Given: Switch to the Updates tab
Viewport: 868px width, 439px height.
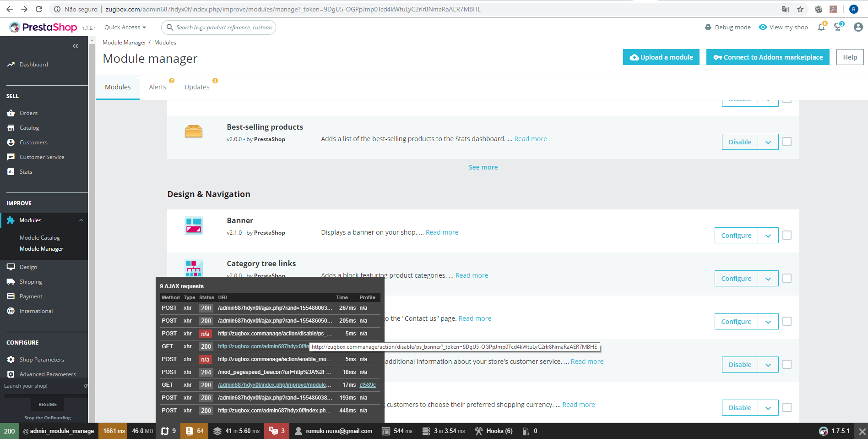Looking at the screenshot, I should pos(197,87).
